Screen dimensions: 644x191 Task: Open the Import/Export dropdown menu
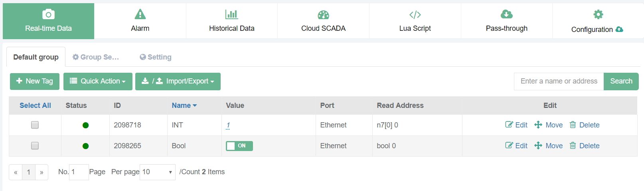[178, 82]
